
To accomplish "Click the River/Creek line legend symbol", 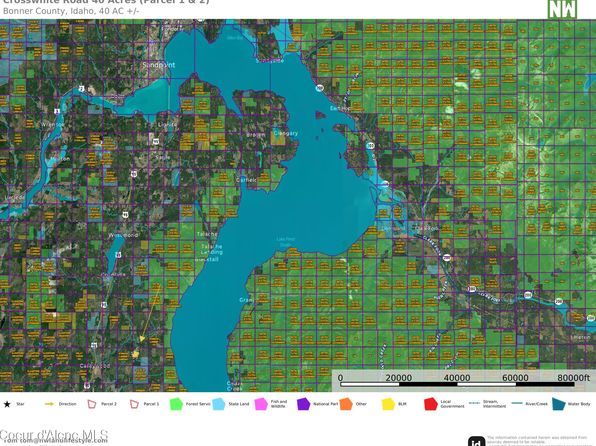I will coord(517,403).
